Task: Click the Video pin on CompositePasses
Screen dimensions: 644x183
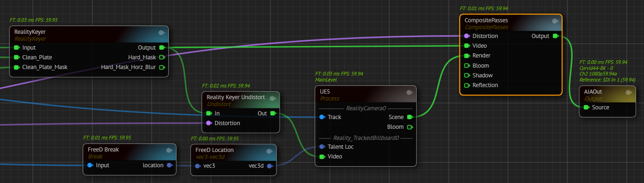Action: pyautogui.click(x=467, y=46)
